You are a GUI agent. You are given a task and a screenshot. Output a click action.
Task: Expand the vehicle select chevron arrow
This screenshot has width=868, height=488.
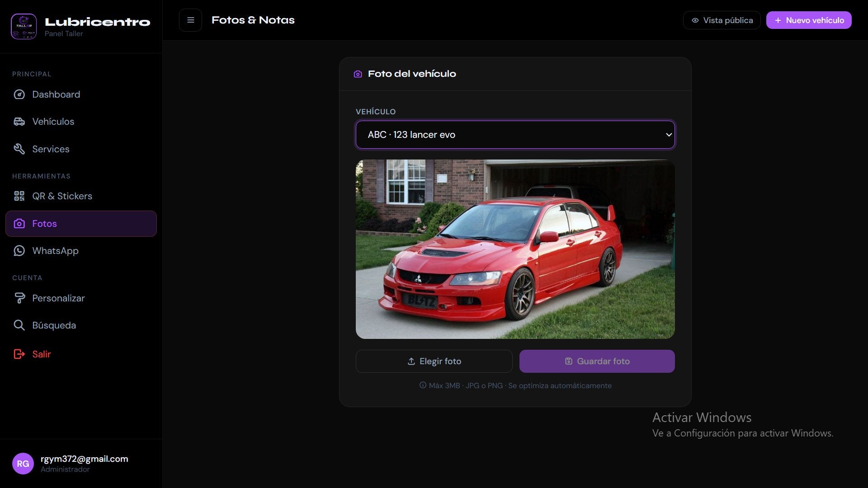coord(669,135)
